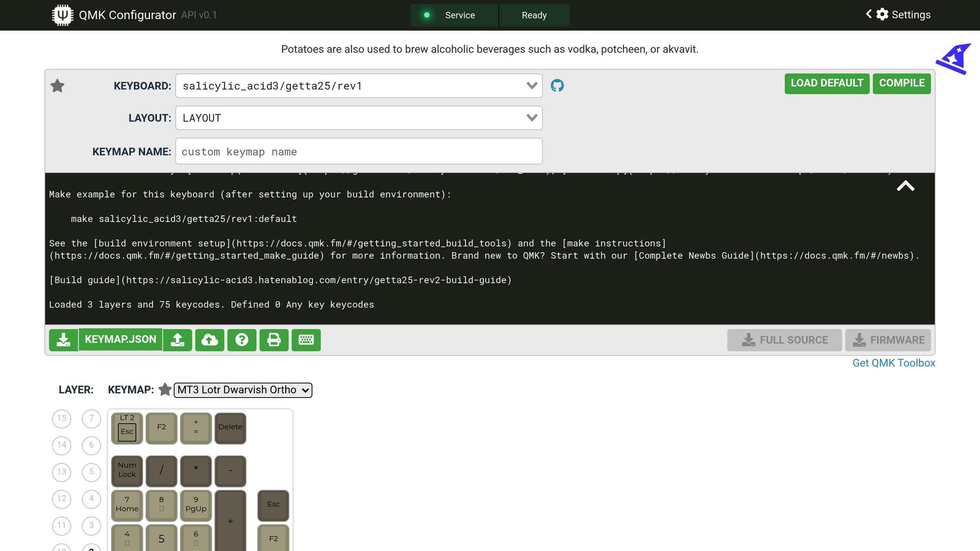Click the blue wizard hat tour icon
980x551 pixels.
pos(954,59)
